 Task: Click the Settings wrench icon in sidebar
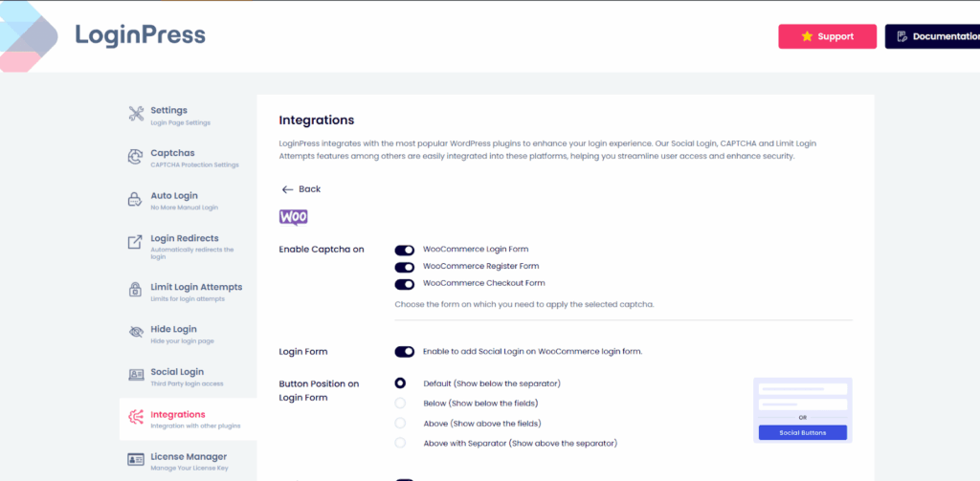(x=136, y=114)
